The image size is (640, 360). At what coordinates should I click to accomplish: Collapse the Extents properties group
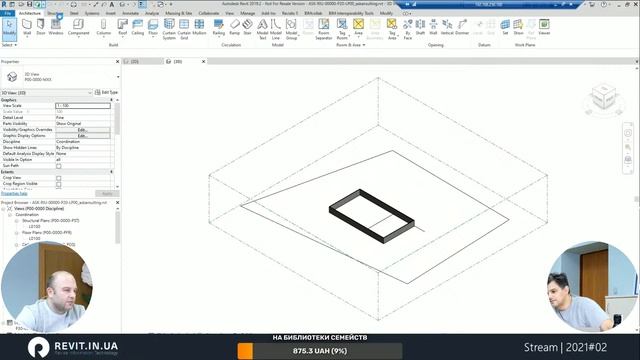click(111, 172)
